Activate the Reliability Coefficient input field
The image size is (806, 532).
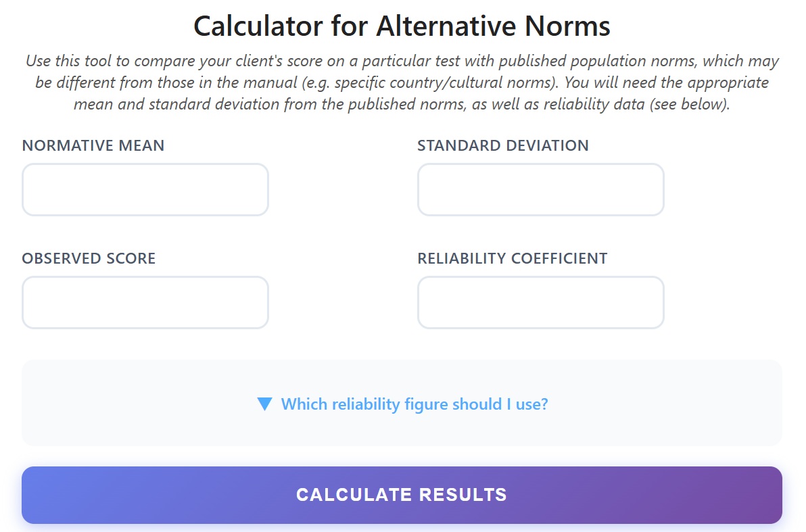point(540,302)
